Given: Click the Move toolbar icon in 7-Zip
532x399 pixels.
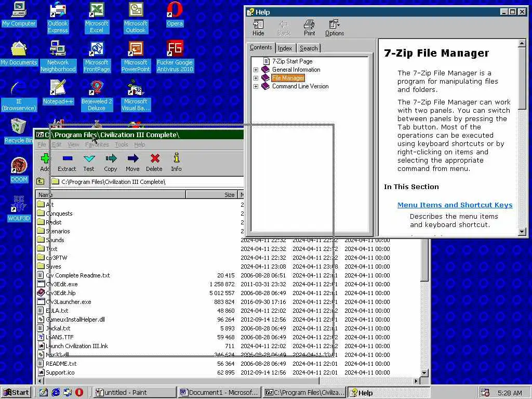Looking at the screenshot, I should click(132, 163).
